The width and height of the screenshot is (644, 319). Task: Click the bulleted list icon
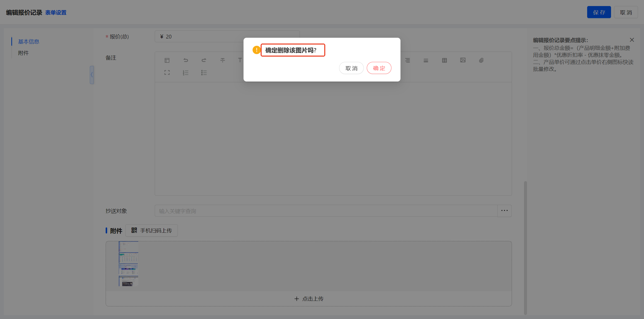204,73
